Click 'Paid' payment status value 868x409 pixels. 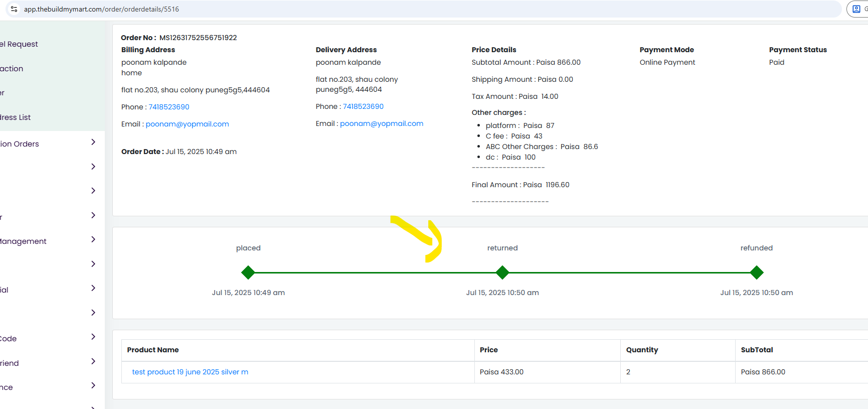(x=777, y=62)
